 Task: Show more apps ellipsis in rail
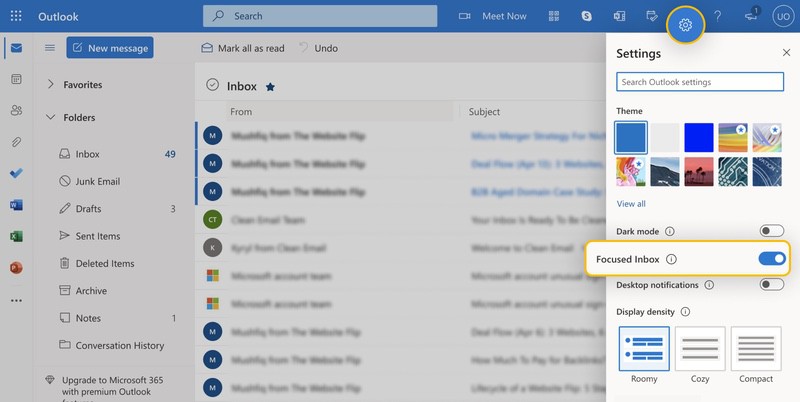(x=16, y=300)
